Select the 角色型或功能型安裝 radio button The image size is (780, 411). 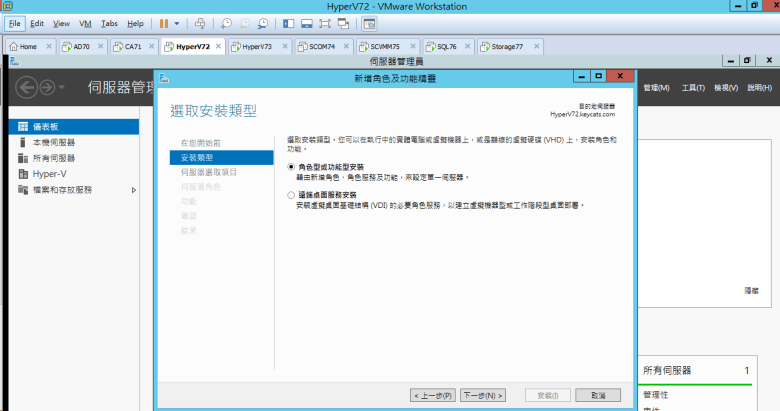tap(291, 166)
